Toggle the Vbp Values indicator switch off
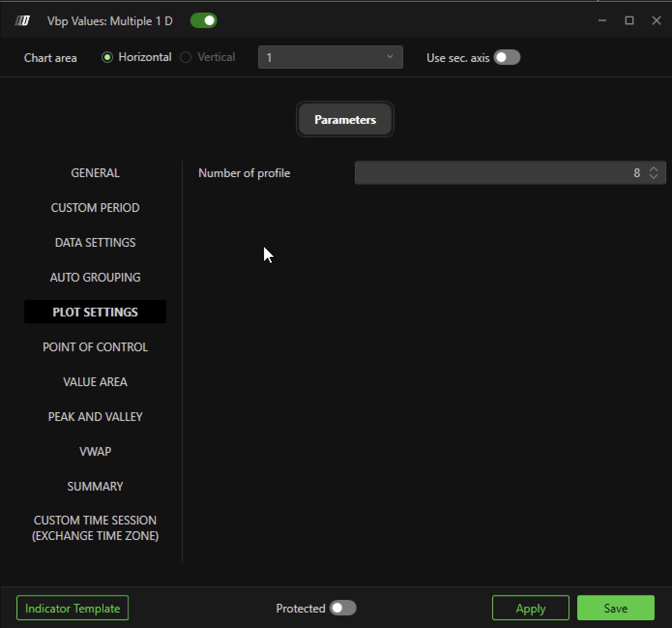The height and width of the screenshot is (628, 672). coord(204,21)
